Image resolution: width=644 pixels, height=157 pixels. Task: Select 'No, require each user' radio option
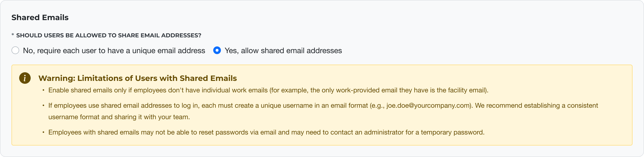click(16, 50)
